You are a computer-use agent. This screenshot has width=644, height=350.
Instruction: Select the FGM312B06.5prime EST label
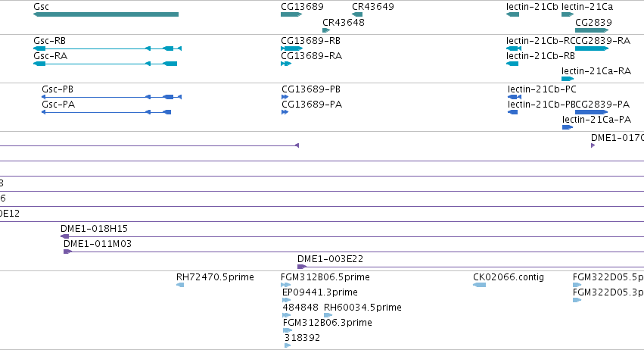point(325,277)
